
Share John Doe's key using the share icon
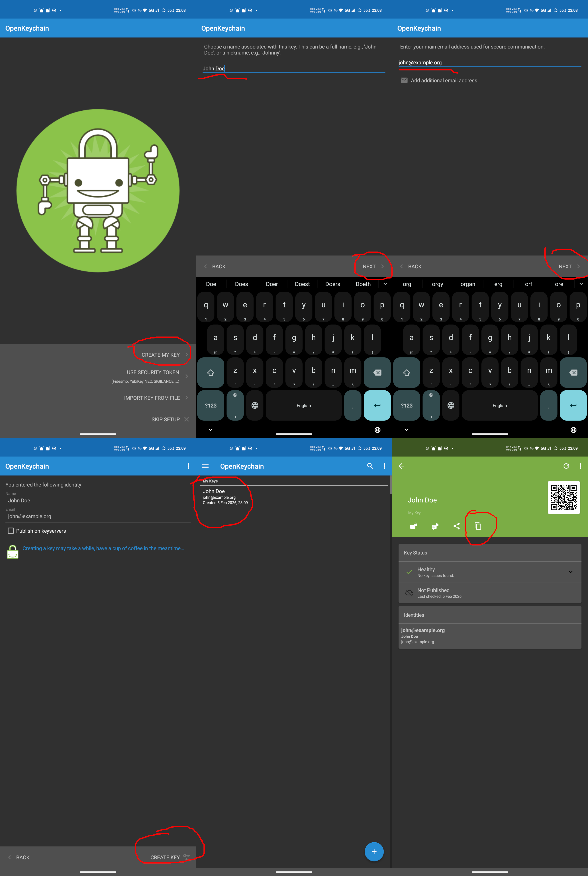point(456,526)
